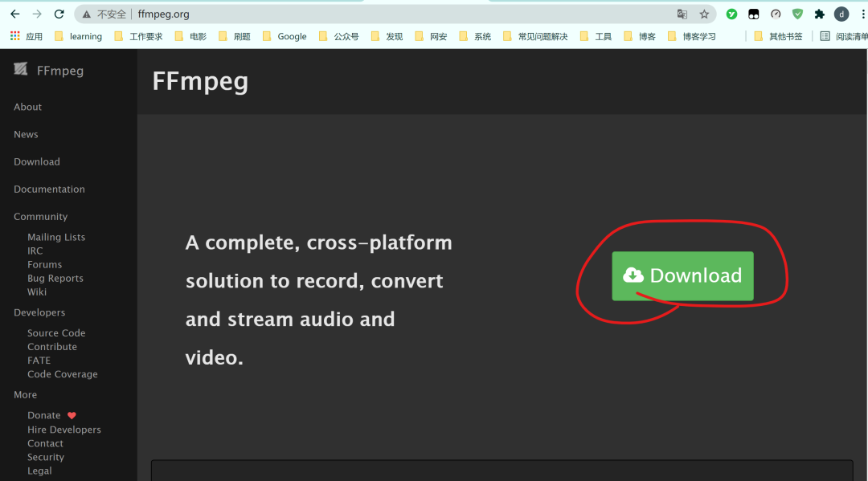The image size is (868, 481).
Task: Open the Security link
Action: click(x=46, y=457)
